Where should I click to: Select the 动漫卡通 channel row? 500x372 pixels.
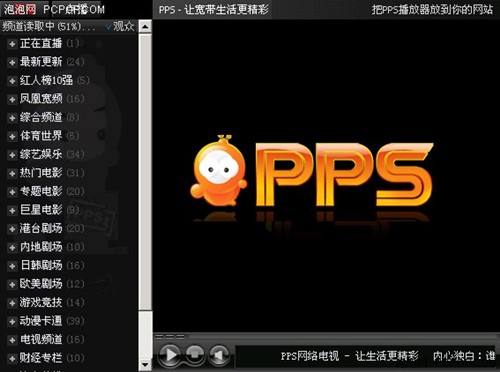coord(52,321)
